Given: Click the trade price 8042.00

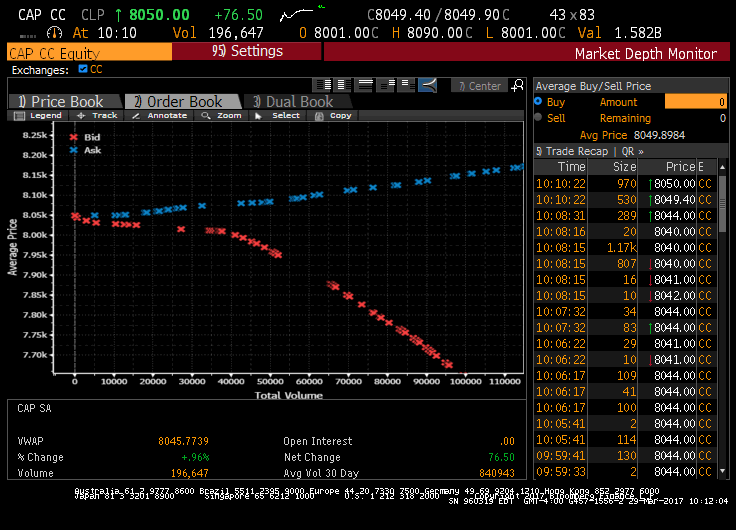Looking at the screenshot, I should pos(675,295).
